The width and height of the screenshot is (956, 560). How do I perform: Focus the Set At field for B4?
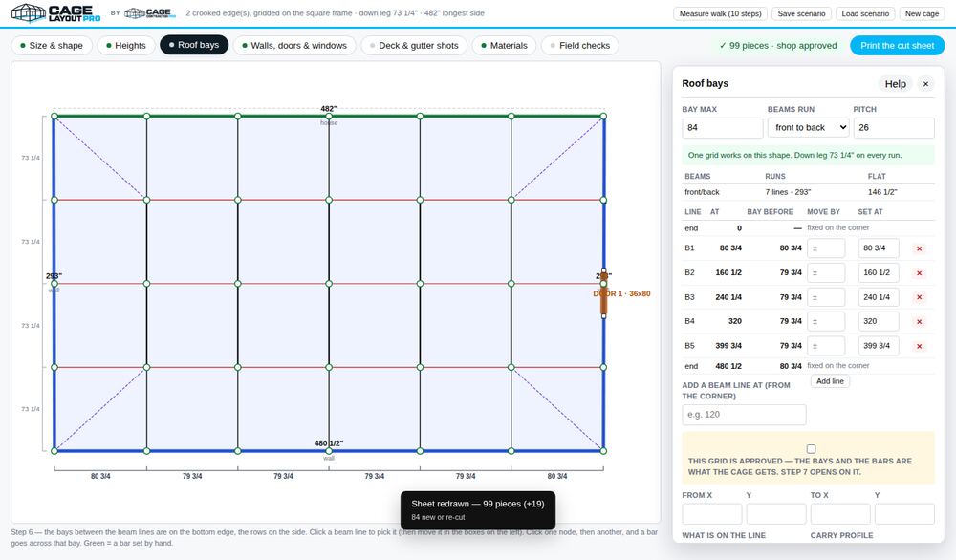pos(879,322)
